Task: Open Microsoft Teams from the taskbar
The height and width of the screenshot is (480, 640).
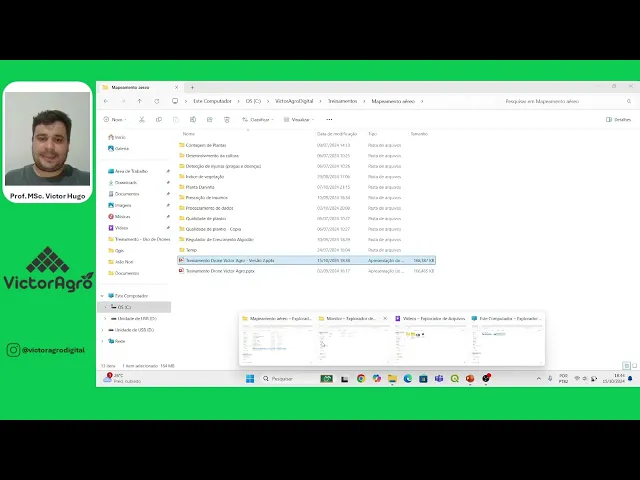Action: [439, 379]
